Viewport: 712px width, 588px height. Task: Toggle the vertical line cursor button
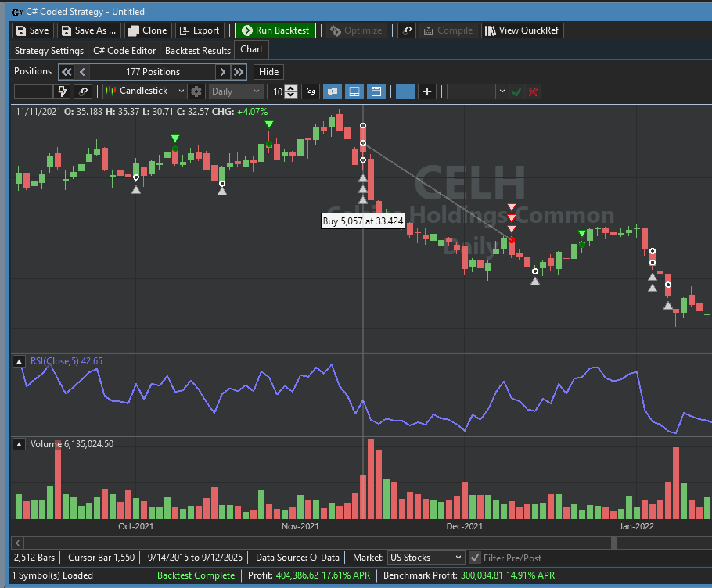405,91
